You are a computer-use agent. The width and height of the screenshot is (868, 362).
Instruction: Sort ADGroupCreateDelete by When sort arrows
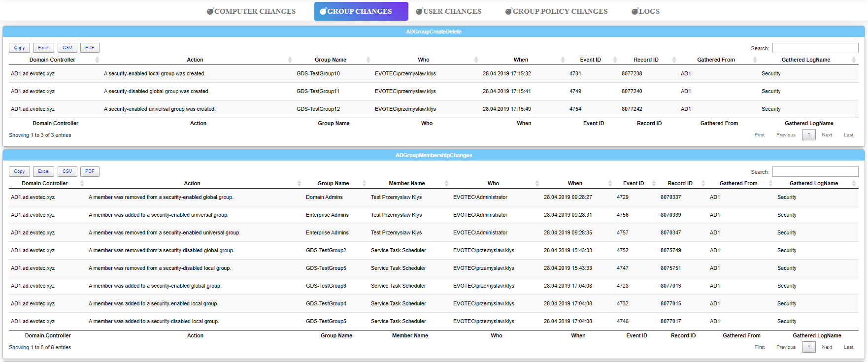point(563,60)
